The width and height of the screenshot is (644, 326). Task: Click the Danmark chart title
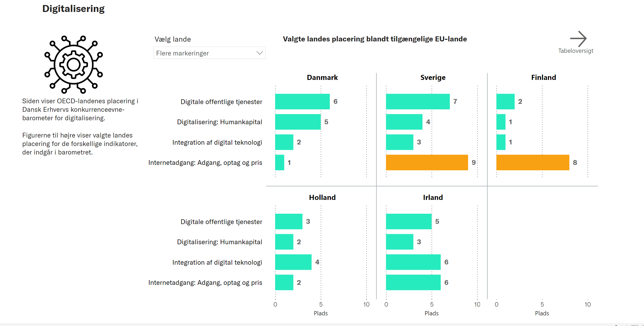(322, 78)
